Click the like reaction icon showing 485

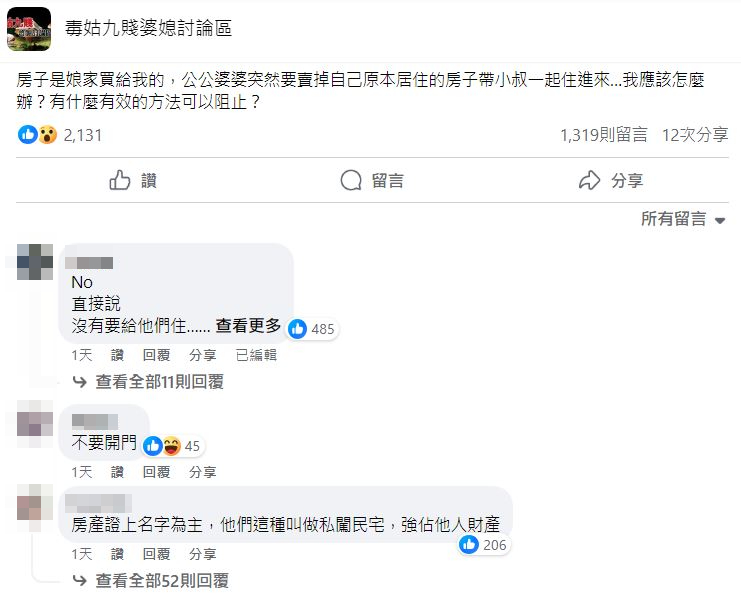pos(298,328)
